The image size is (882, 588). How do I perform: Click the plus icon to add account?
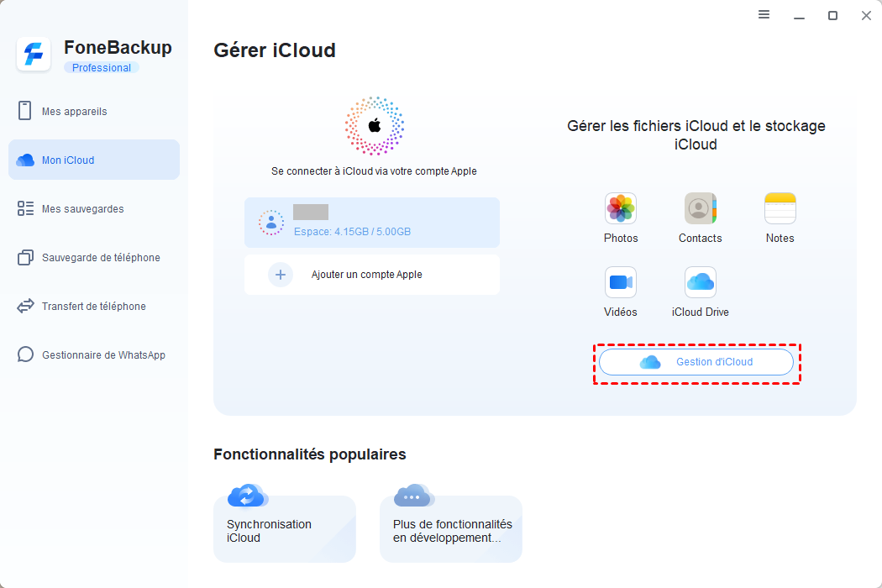[280, 275]
